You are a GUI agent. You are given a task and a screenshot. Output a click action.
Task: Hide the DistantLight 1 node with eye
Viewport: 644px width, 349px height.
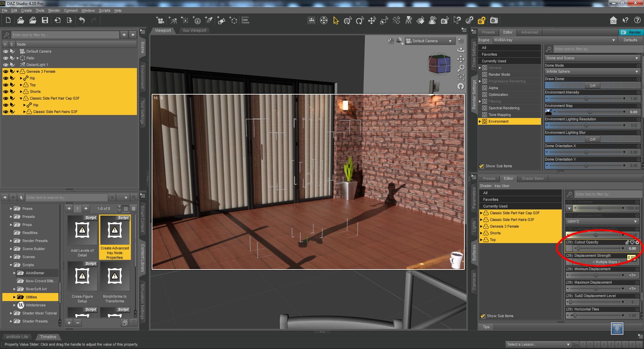tap(6, 65)
